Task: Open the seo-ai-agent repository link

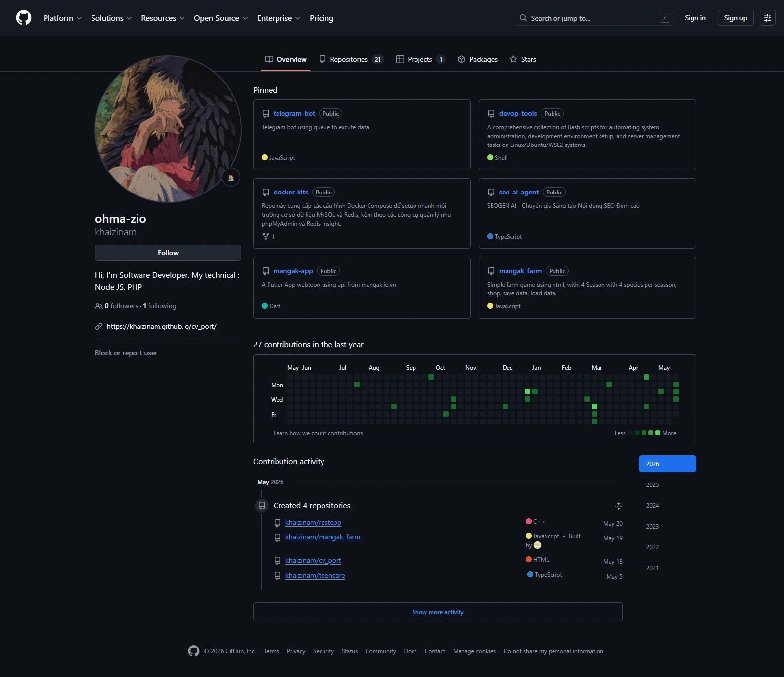Action: click(x=519, y=192)
